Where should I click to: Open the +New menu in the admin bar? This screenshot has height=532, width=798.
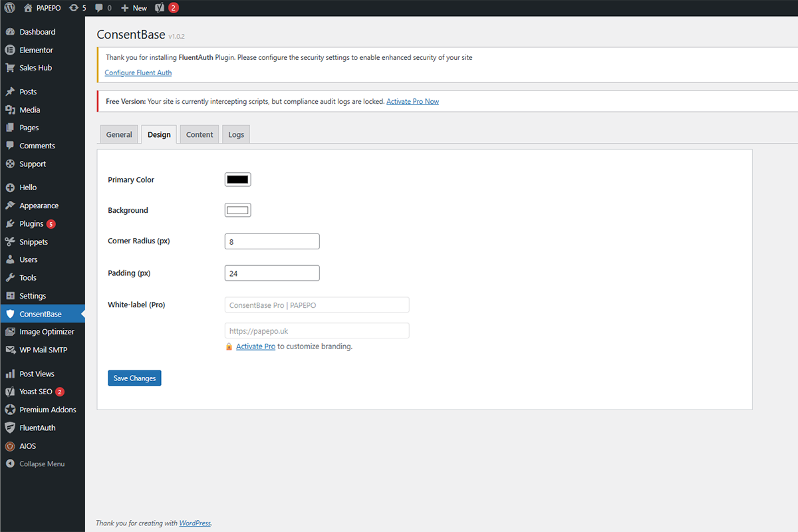click(133, 7)
